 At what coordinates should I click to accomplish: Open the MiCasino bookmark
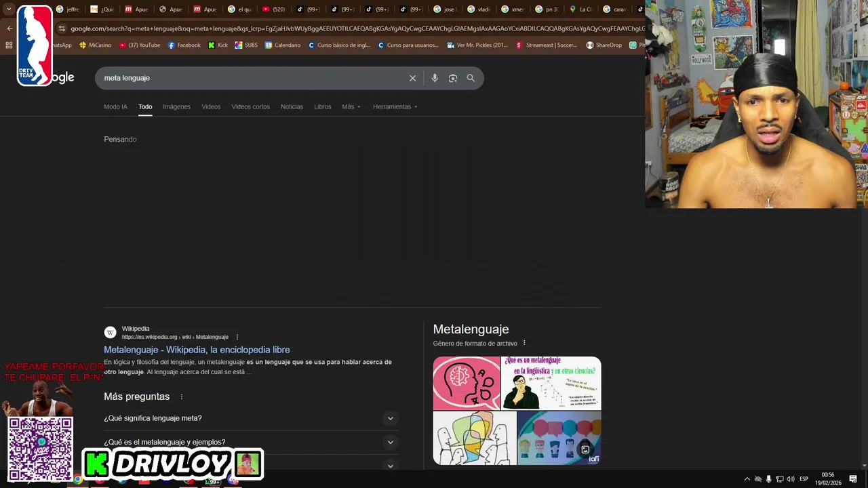coord(95,45)
